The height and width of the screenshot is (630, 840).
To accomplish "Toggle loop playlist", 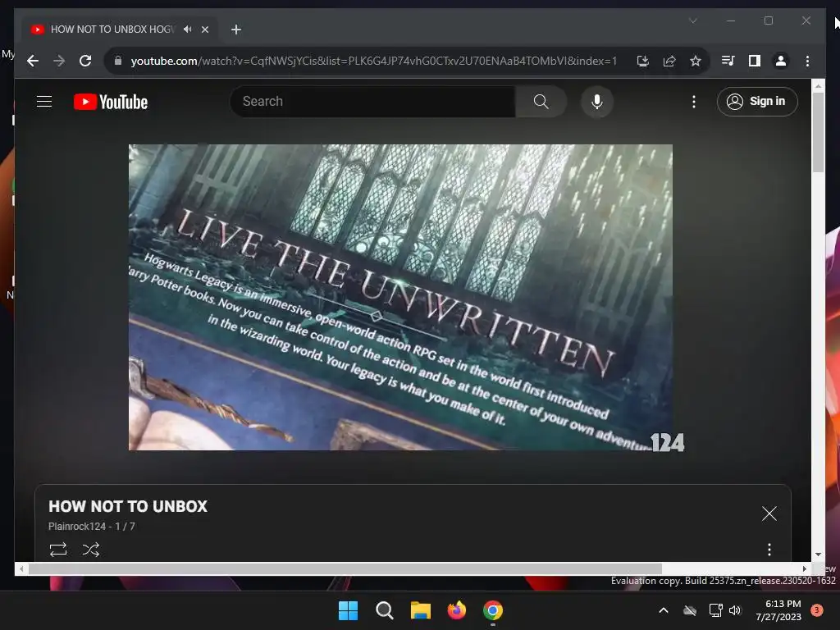I will 58,550.
